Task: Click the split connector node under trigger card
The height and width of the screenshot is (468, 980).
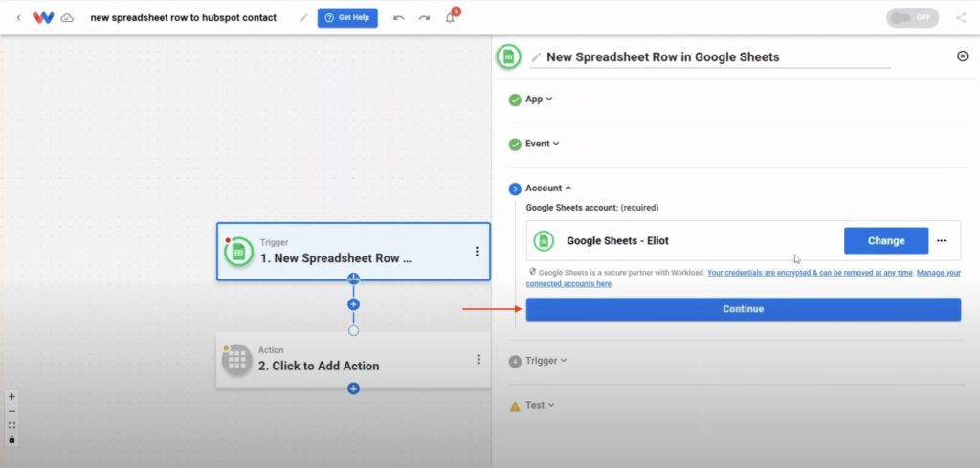Action: [x=353, y=279]
